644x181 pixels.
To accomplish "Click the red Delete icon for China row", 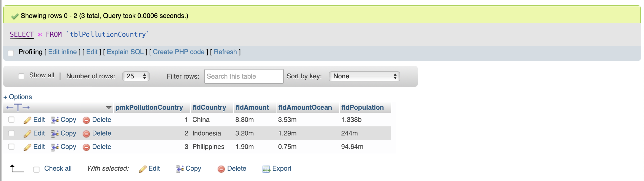I will [x=86, y=120].
